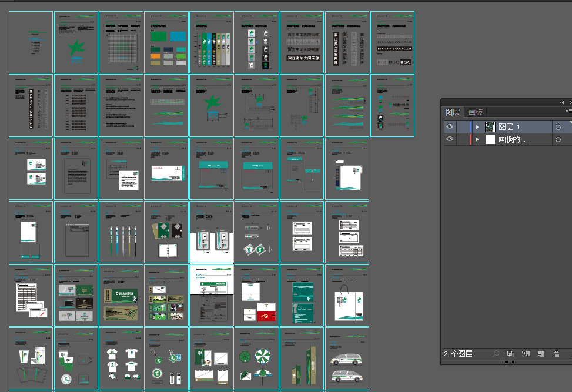Expand the 画板的 layer triangle

coord(477,139)
